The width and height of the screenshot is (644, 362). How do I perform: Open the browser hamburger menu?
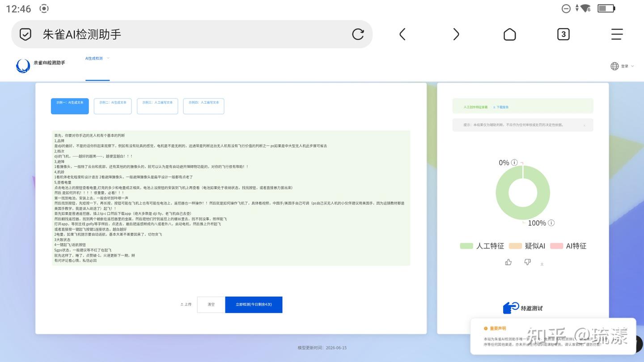tap(617, 34)
